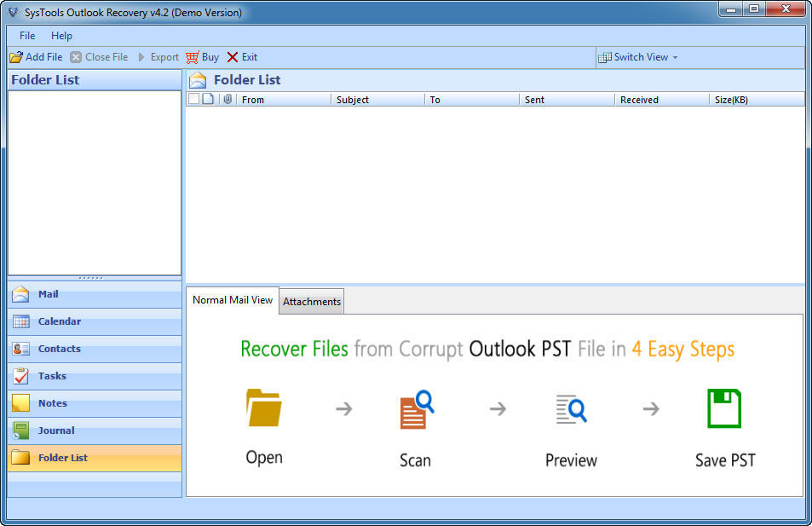Click the envelope icon beside Folder List heading
Screen dimensions: 812x526
pos(198,80)
